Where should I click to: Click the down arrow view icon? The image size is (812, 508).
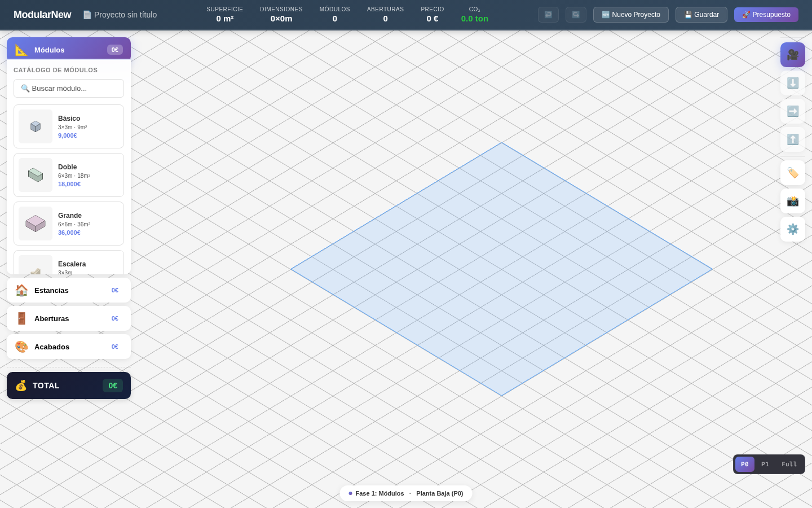point(792,83)
